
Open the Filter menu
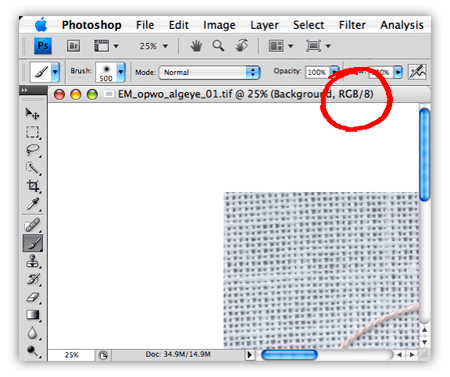pos(352,25)
